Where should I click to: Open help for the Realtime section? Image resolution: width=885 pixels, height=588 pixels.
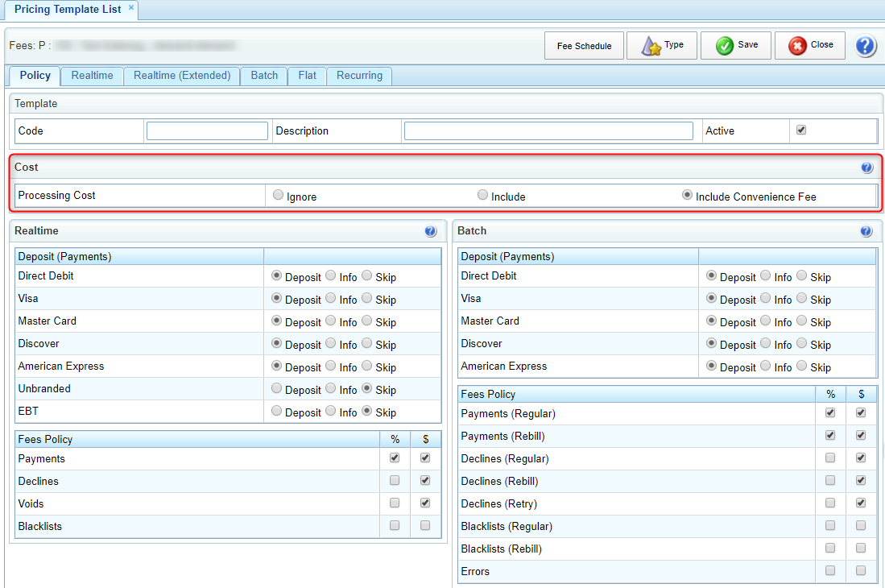(430, 231)
